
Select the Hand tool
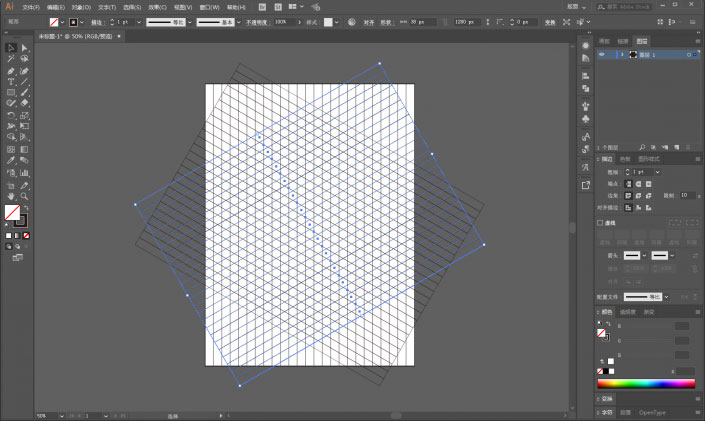[11, 197]
